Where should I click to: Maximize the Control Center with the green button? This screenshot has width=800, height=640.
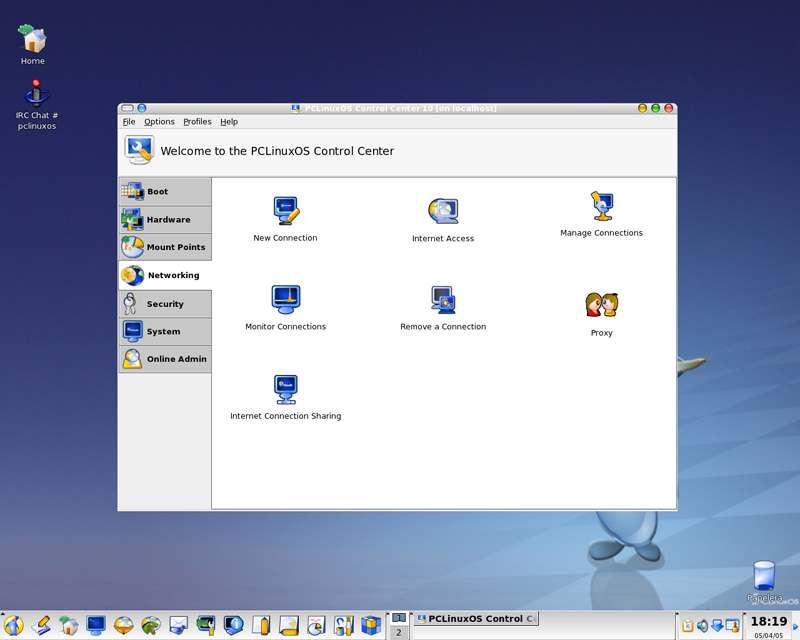pyautogui.click(x=656, y=108)
